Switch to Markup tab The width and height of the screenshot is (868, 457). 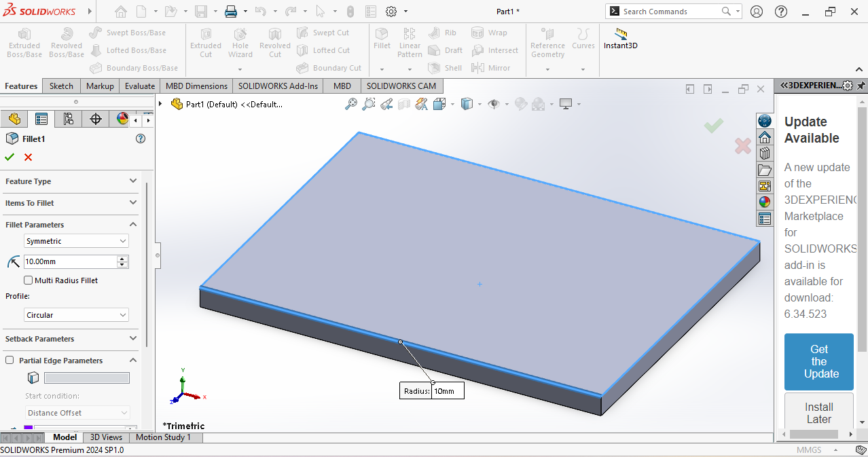100,86
